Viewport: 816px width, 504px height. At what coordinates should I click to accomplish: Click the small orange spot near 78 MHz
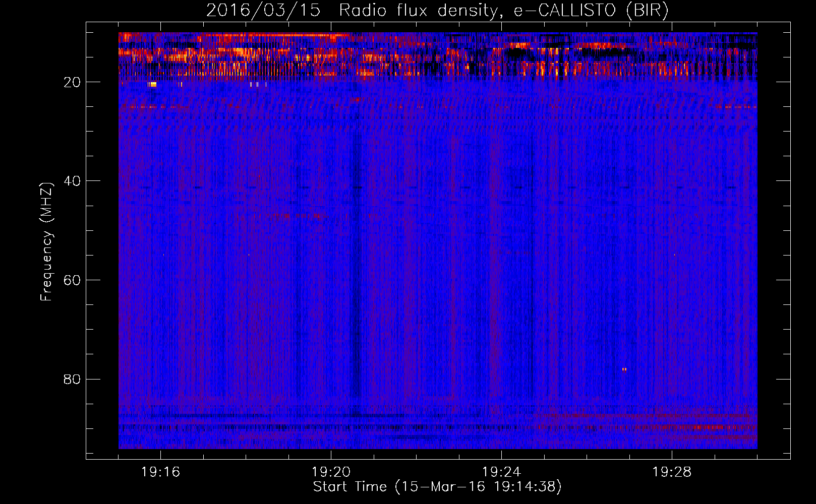(624, 369)
